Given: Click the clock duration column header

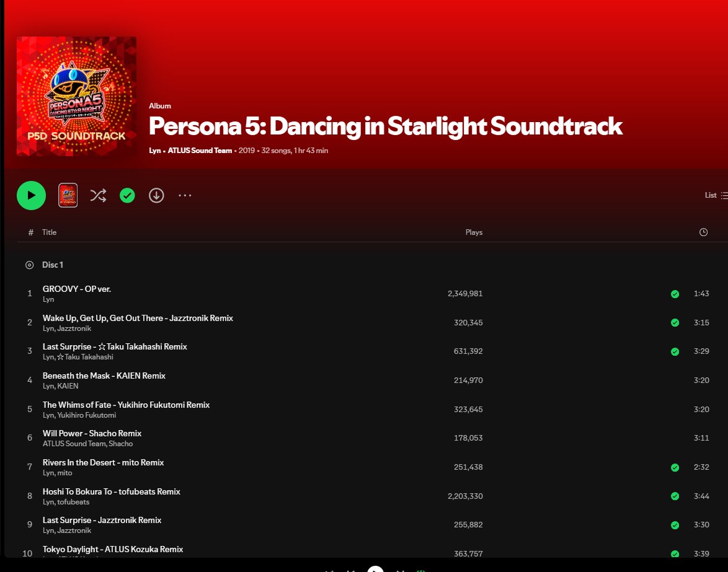Looking at the screenshot, I should point(703,232).
